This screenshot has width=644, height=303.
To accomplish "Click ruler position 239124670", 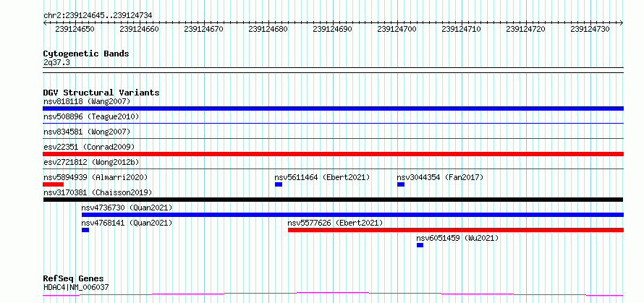I will (x=204, y=29).
